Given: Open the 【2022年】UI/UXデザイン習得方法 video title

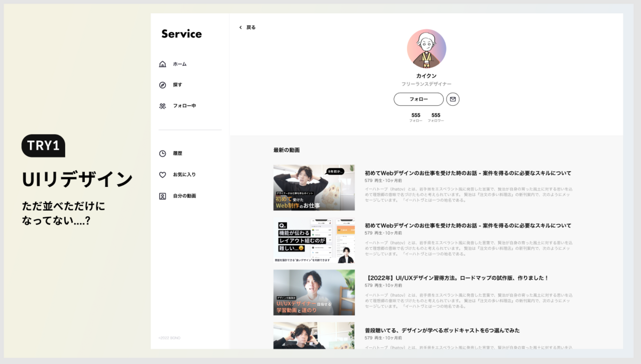Looking at the screenshot, I should 457,278.
